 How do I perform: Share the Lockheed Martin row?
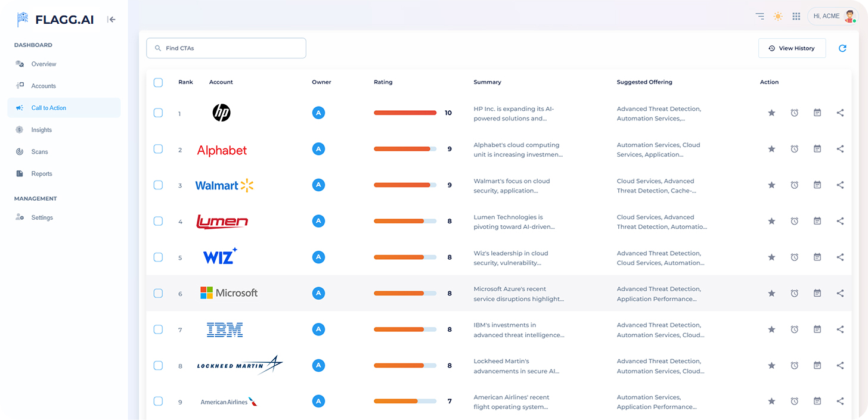(840, 365)
